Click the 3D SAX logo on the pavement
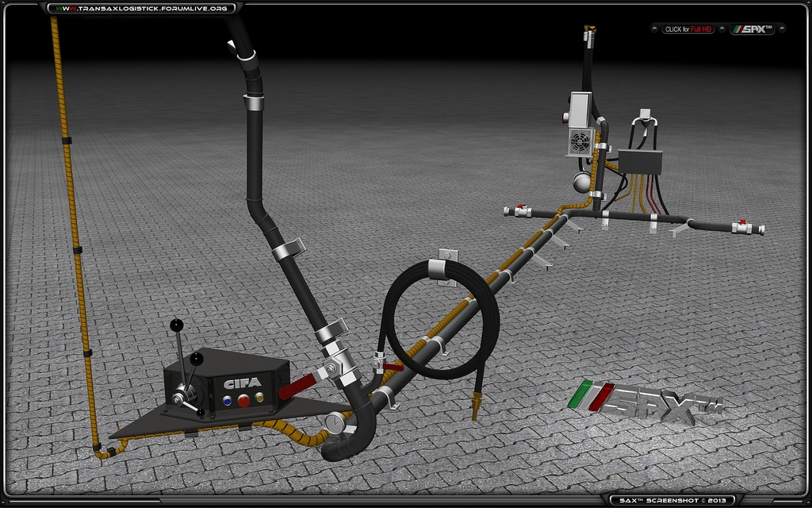This screenshot has height=508, width=812. pyautogui.click(x=642, y=402)
